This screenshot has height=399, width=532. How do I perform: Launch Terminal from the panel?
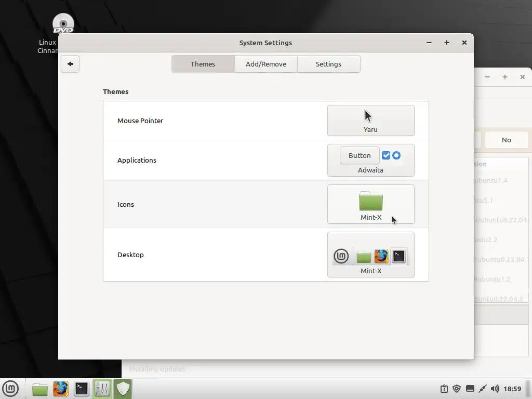(82, 389)
